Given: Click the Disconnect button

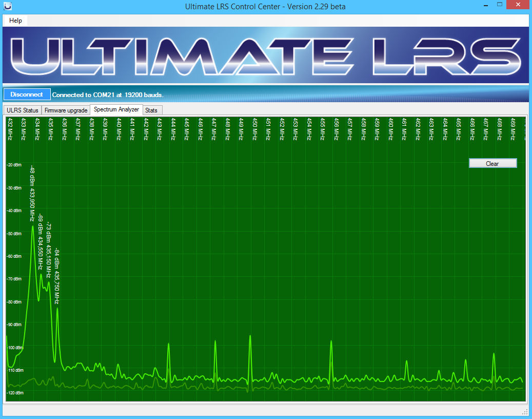Looking at the screenshot, I should pos(27,94).
